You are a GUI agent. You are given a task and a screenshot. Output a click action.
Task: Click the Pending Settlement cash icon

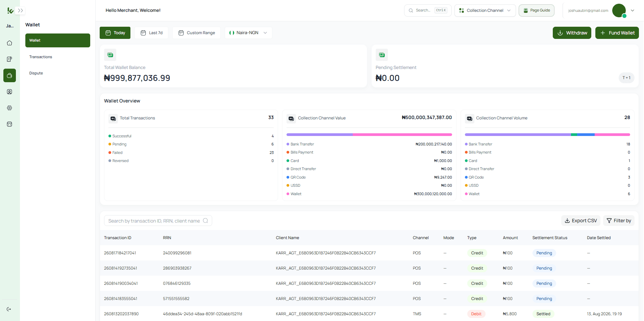click(x=382, y=55)
